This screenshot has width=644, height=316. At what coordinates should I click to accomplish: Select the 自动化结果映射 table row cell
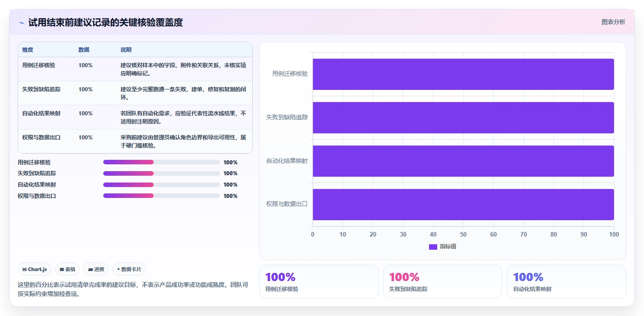pos(41,114)
